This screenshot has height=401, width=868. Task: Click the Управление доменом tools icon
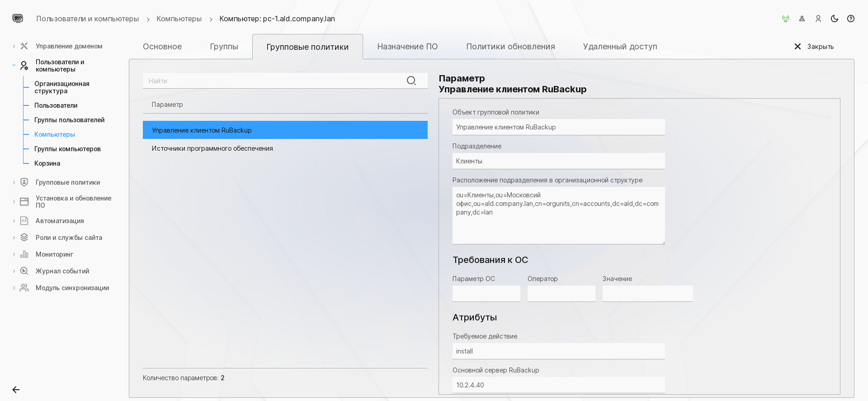coord(24,46)
